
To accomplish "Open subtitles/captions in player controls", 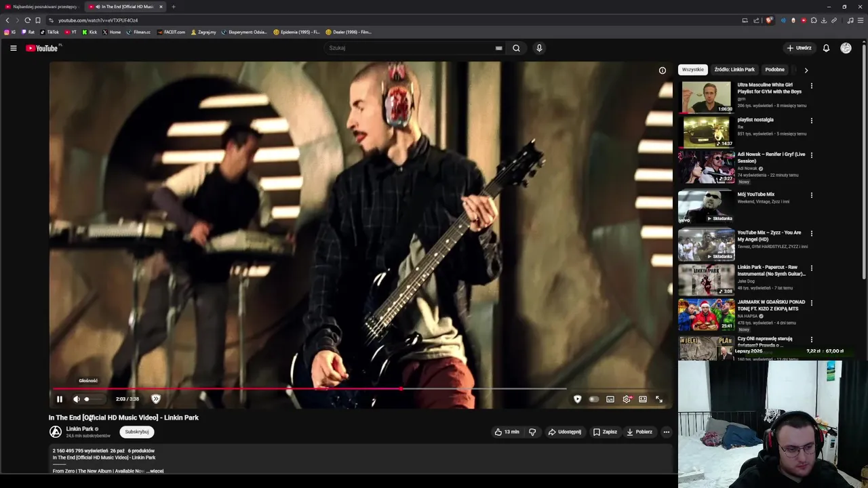I will (x=610, y=399).
